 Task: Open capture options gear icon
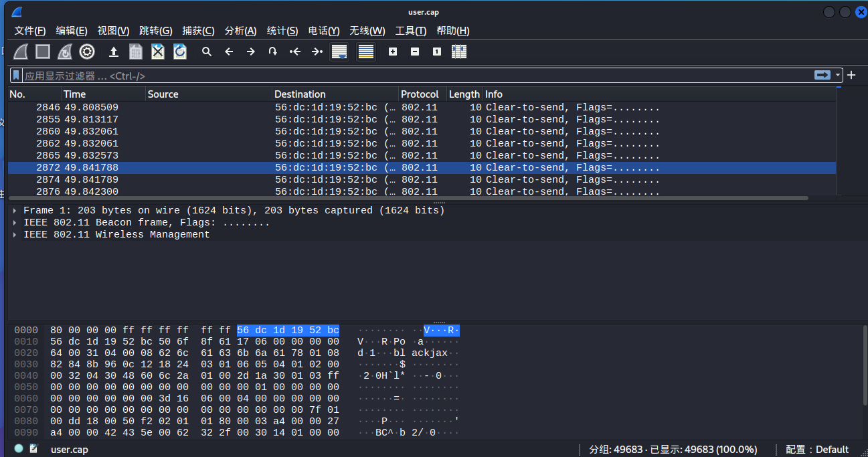click(x=87, y=52)
